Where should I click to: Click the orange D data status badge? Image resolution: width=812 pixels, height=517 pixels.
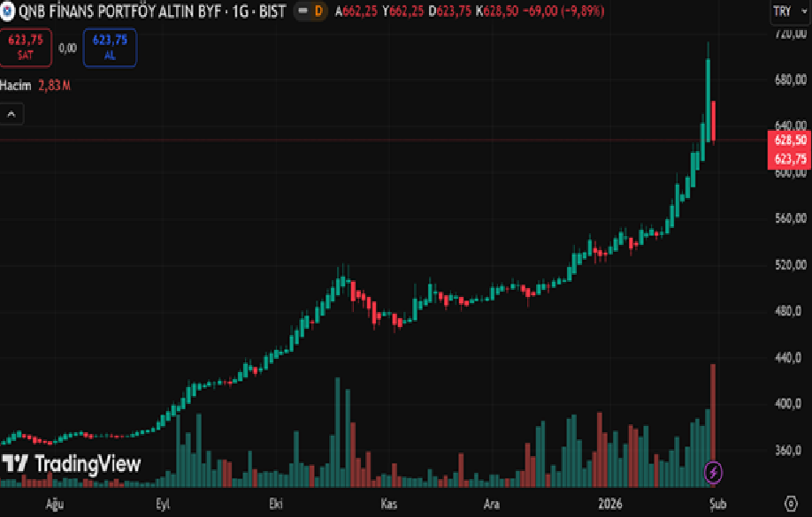pos(318,12)
